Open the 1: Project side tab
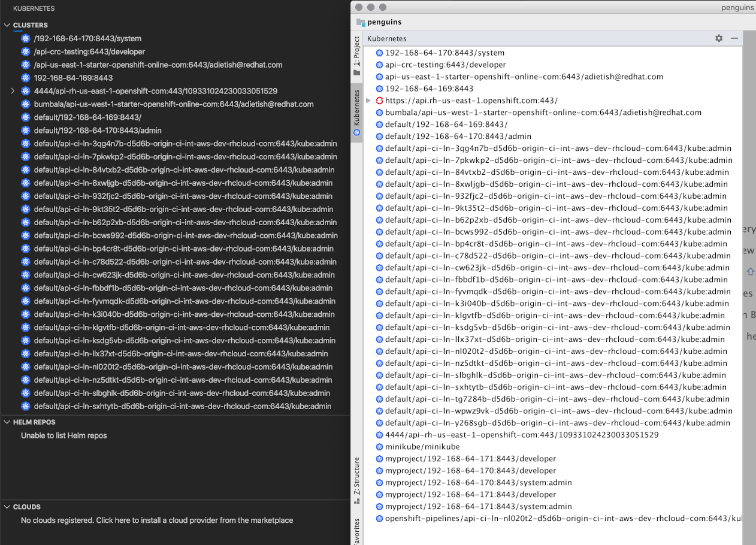 [357, 56]
